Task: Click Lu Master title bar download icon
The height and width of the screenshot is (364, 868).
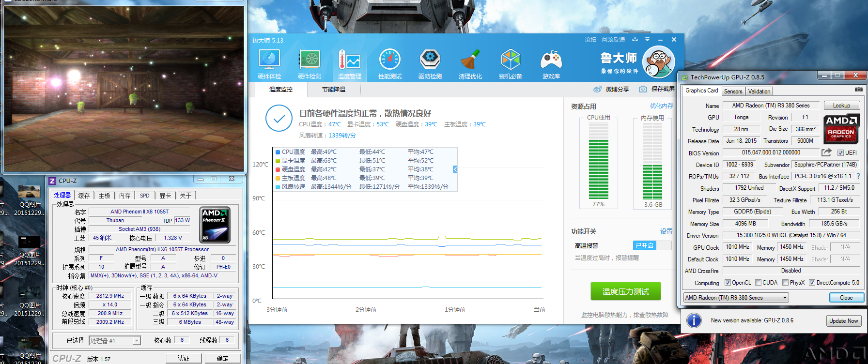Action: 635,39
